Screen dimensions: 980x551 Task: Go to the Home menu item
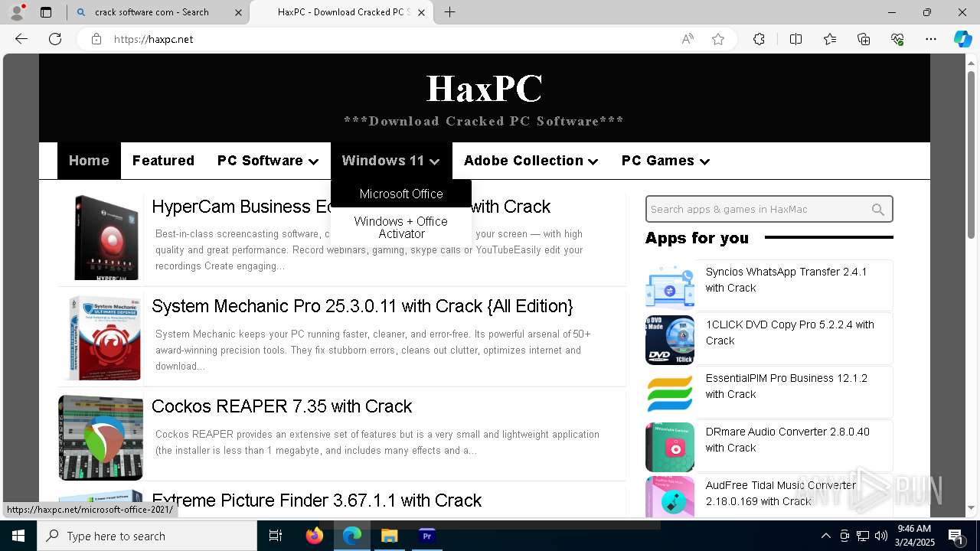click(89, 161)
